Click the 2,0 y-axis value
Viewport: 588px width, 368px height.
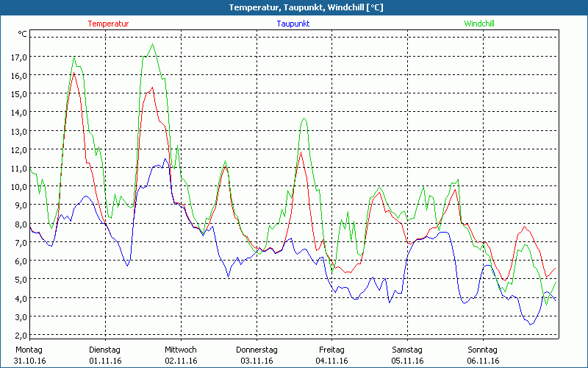(x=19, y=336)
